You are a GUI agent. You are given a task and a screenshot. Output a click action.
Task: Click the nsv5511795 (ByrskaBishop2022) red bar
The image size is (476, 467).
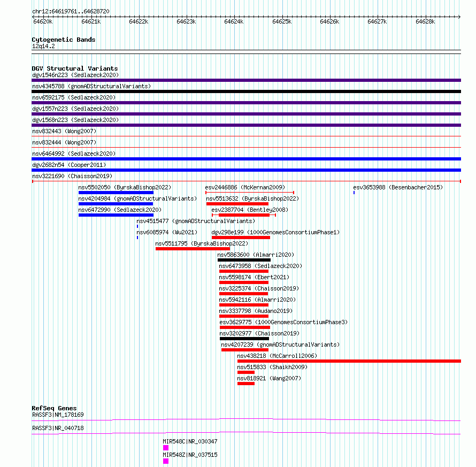click(193, 249)
